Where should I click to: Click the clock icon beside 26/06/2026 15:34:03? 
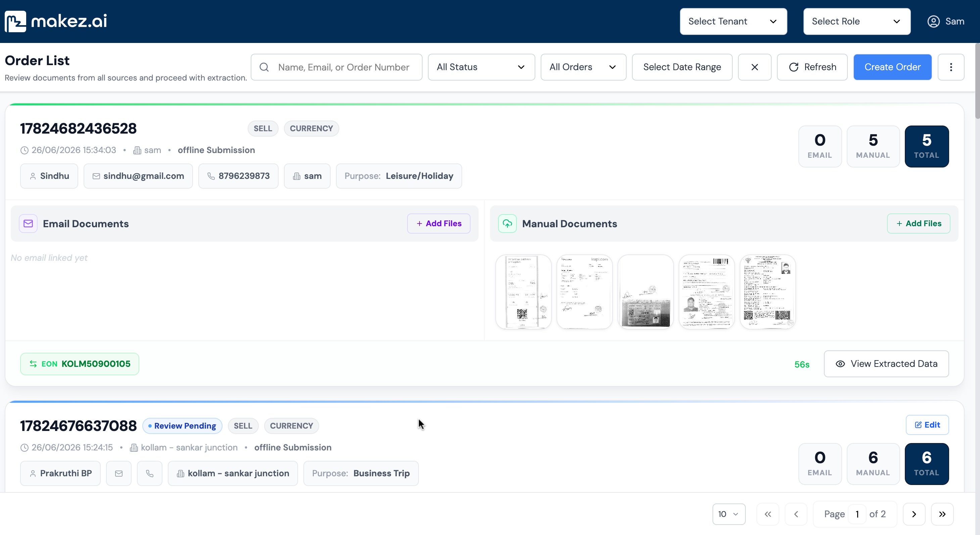coord(24,150)
